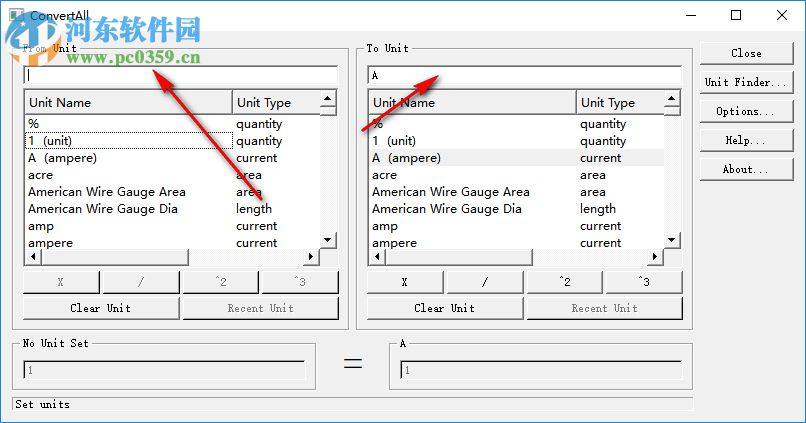Select 'amp' in To Unit list
This screenshot has width=806, height=423.
(x=517, y=226)
